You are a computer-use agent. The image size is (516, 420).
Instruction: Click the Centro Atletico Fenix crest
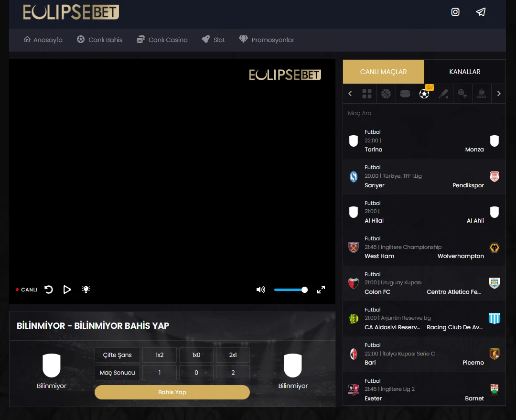pos(494,283)
